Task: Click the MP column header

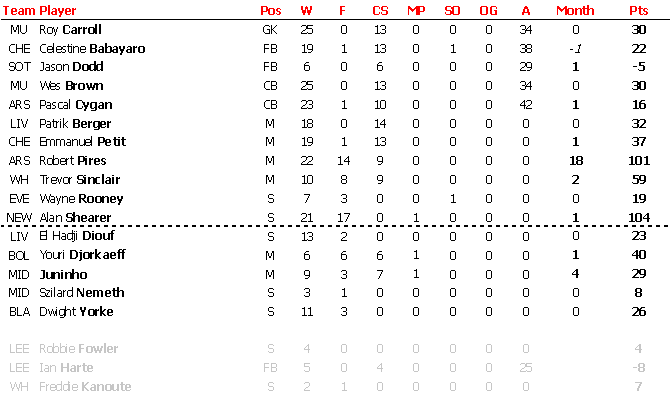Action: pos(416,10)
